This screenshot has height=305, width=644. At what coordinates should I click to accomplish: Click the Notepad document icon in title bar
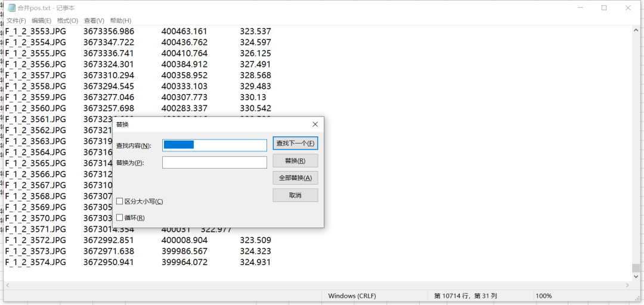click(x=11, y=8)
